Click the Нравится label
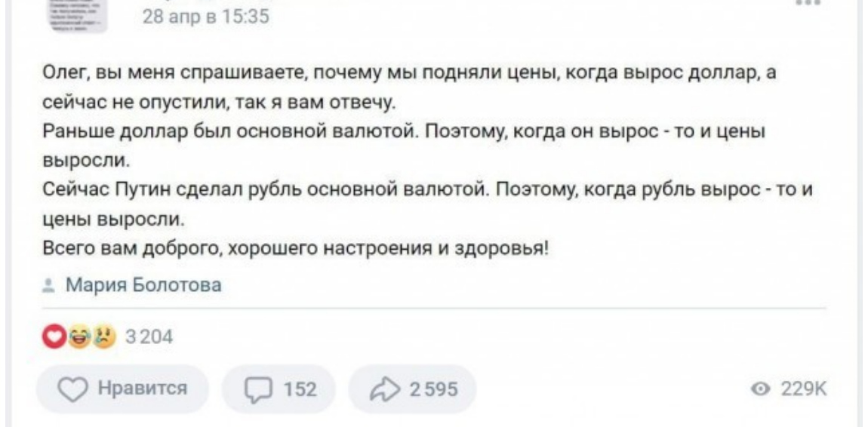 (x=142, y=389)
